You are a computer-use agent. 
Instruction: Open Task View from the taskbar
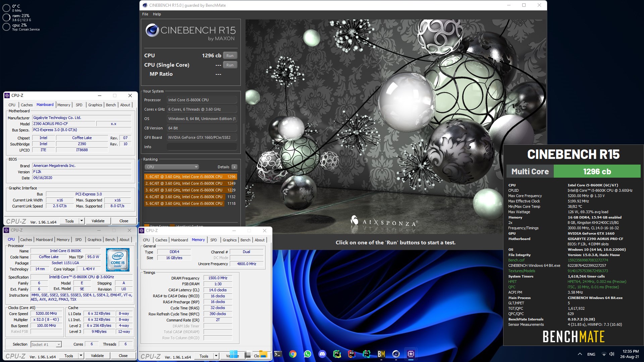coord(248,354)
